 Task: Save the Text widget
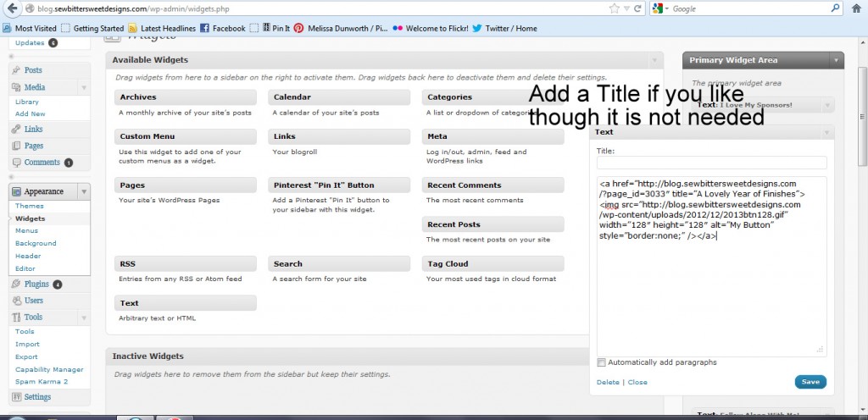(x=810, y=382)
